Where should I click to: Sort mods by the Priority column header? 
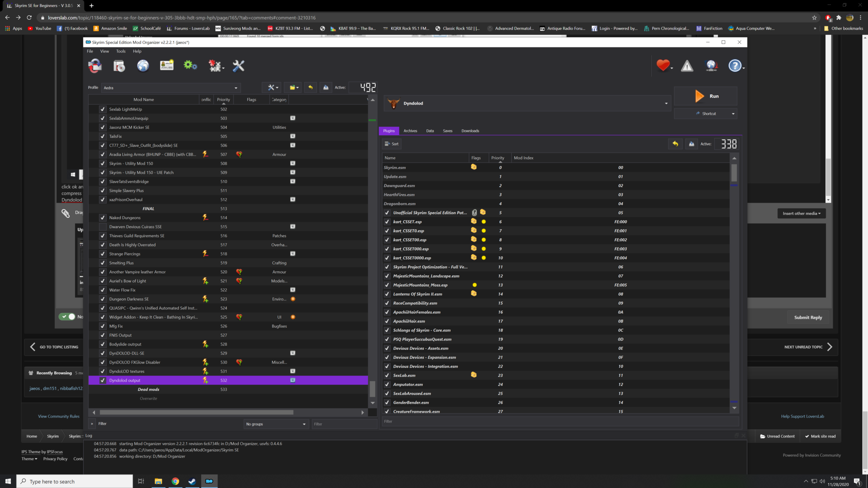click(x=223, y=100)
